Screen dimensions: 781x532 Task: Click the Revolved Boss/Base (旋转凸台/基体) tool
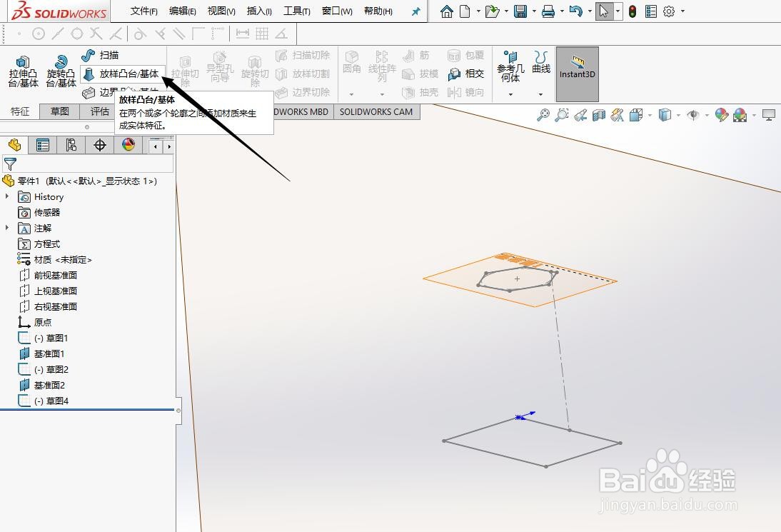click(x=61, y=71)
